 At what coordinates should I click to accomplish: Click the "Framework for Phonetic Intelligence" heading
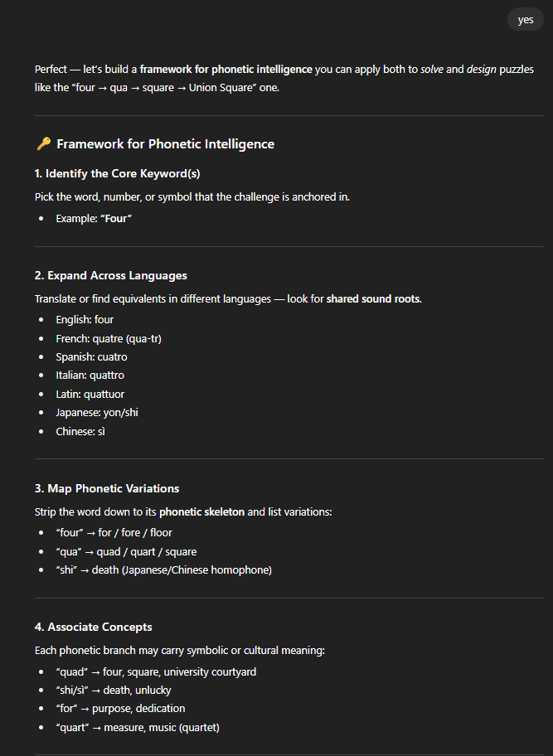[165, 144]
